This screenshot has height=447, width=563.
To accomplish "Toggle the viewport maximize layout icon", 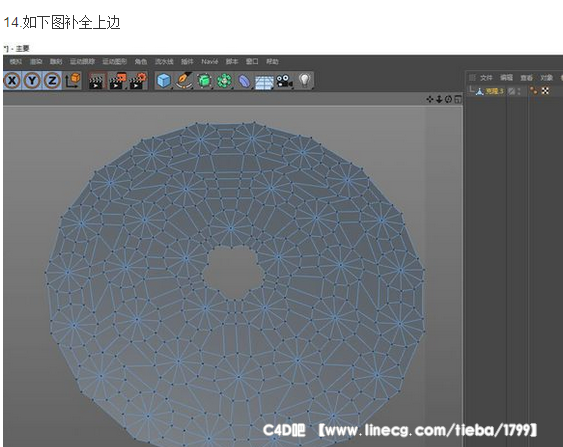I will 458,99.
